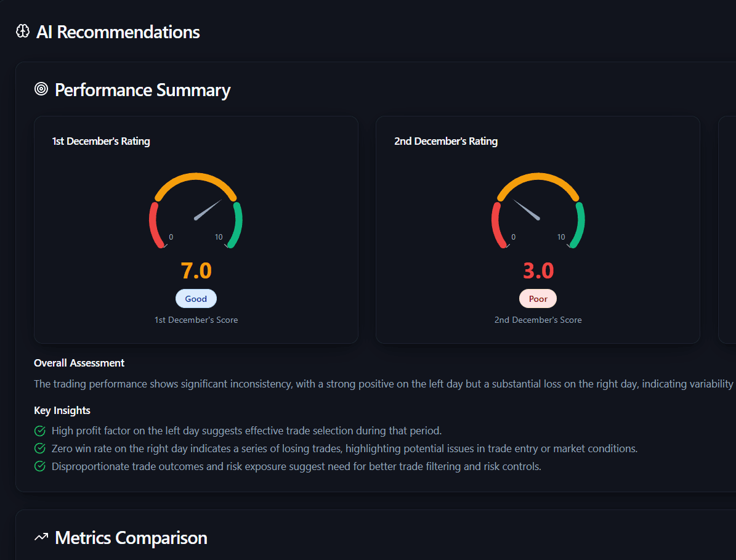Click the 1st December's Rating card title

pos(101,141)
